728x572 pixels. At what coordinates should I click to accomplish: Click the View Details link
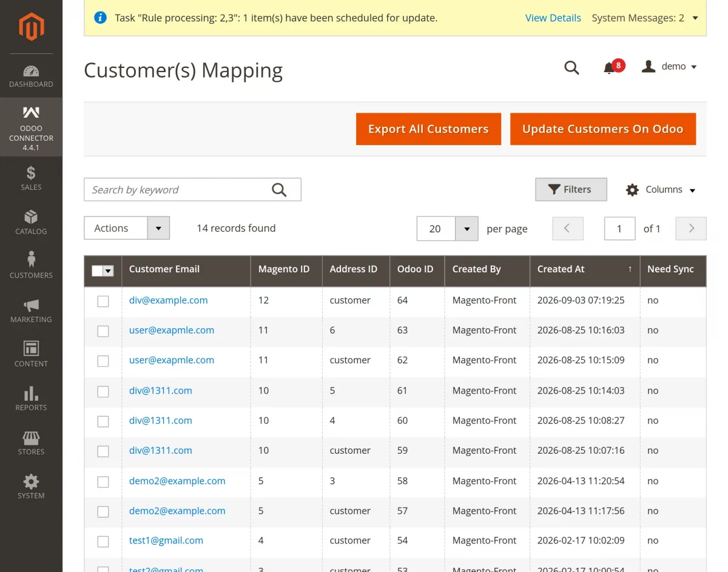[553, 18]
